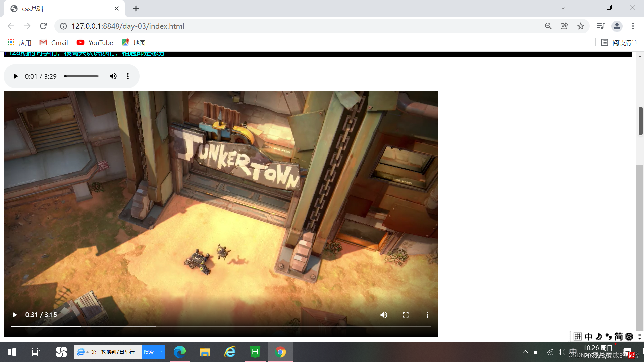Expand the tab search chevron
Viewport: 644px width, 362px height.
point(563,7)
